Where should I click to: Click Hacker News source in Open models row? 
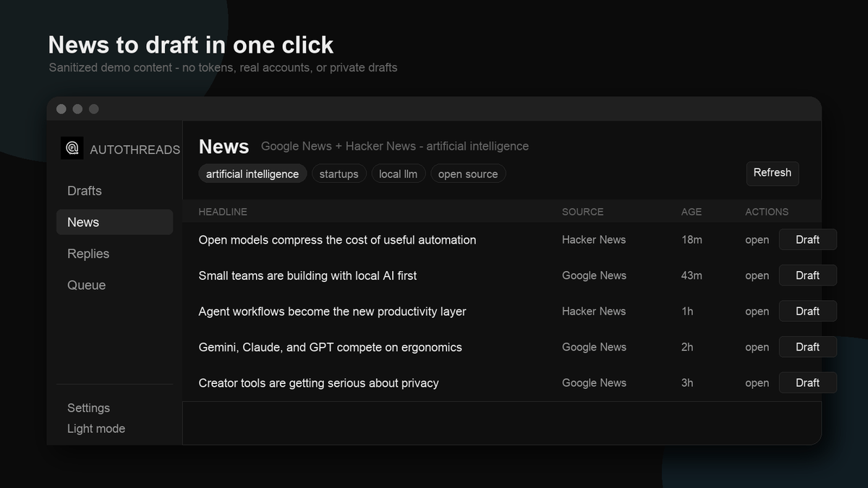[594, 240]
